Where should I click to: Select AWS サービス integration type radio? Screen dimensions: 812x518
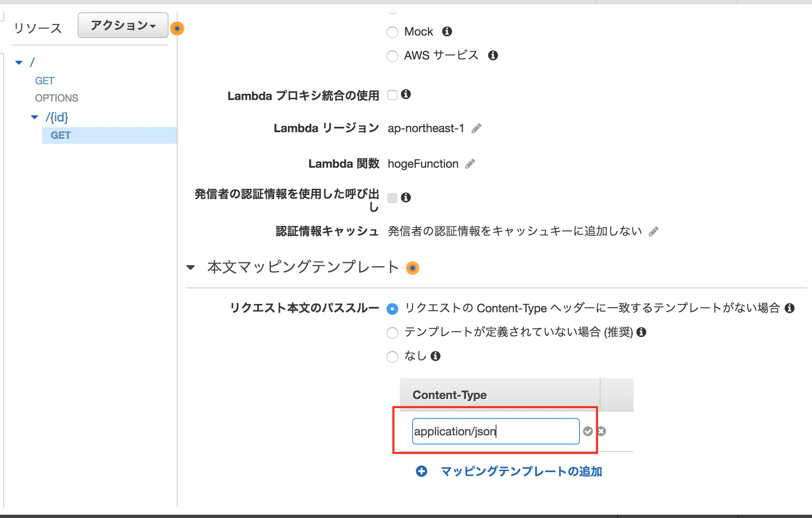pyautogui.click(x=392, y=56)
